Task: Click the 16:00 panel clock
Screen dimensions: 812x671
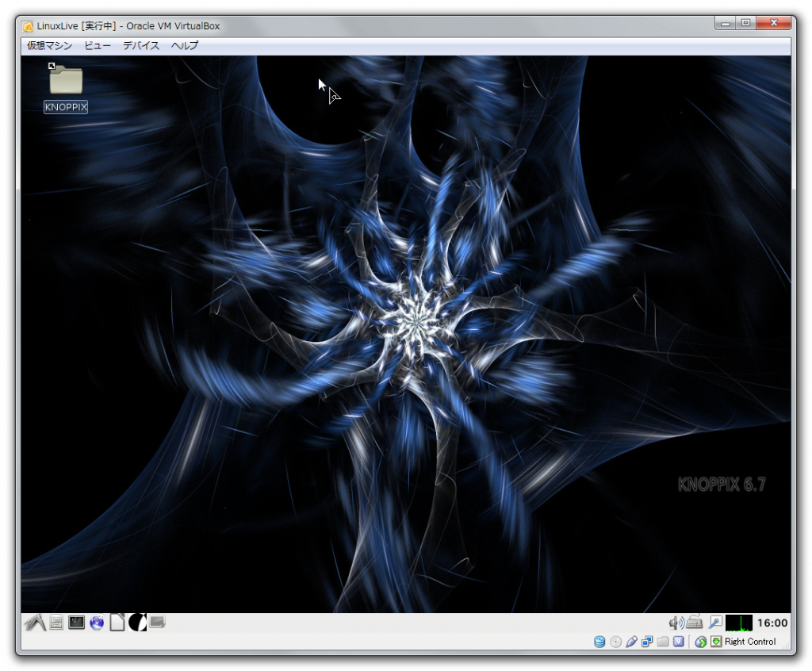Action: click(x=772, y=623)
